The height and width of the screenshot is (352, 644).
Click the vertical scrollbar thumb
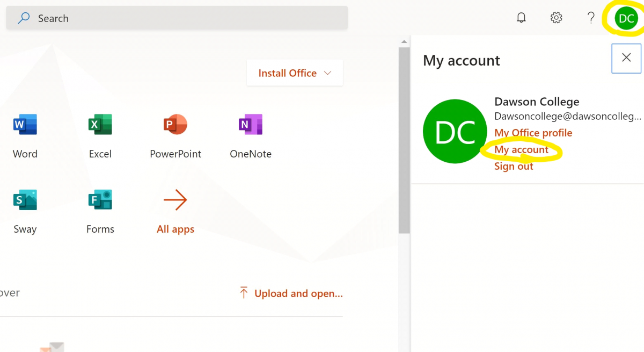(x=404, y=140)
